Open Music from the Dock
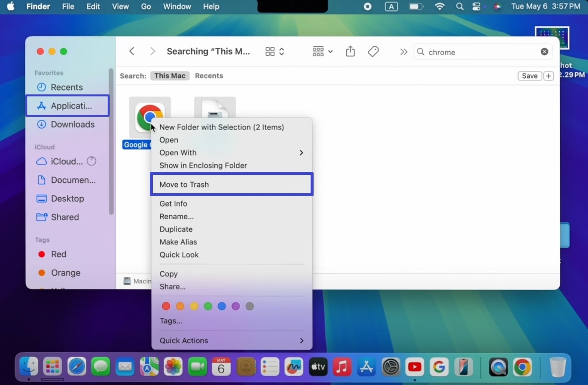Viewport: 588px width, 385px height. coord(342,366)
